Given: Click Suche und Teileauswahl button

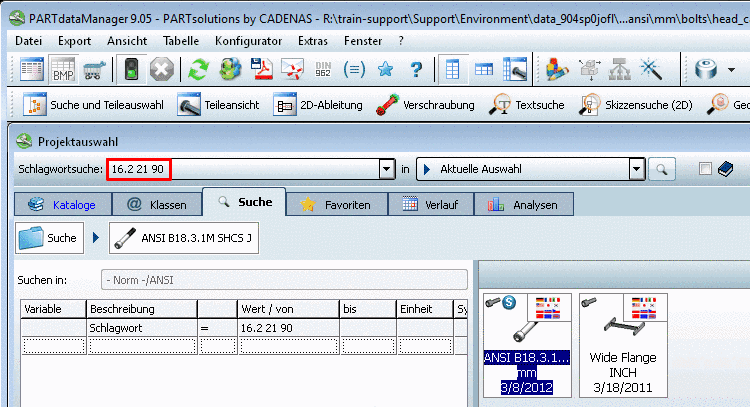Looking at the screenshot, I should (x=93, y=105).
